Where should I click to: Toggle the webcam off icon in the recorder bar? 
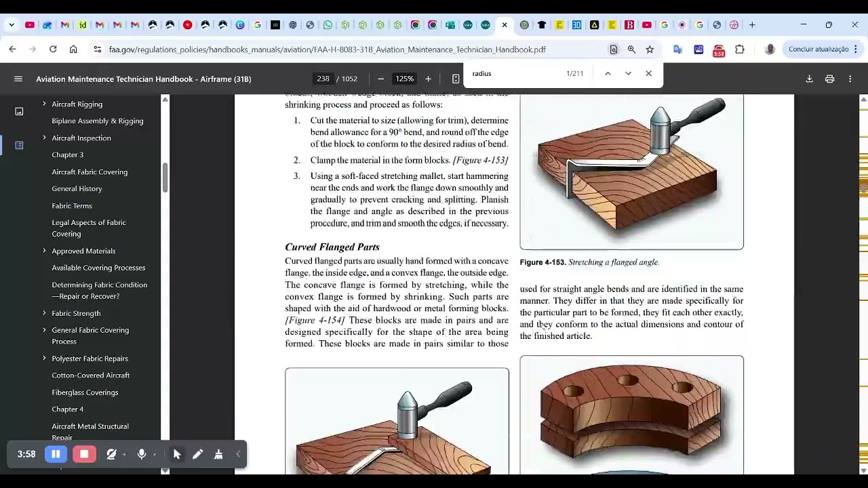tap(111, 454)
